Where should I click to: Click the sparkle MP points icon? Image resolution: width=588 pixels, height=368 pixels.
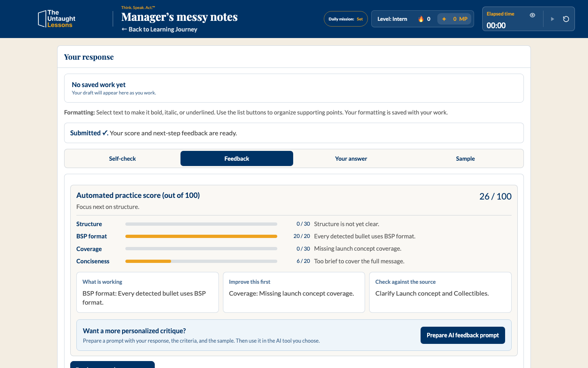(x=444, y=19)
